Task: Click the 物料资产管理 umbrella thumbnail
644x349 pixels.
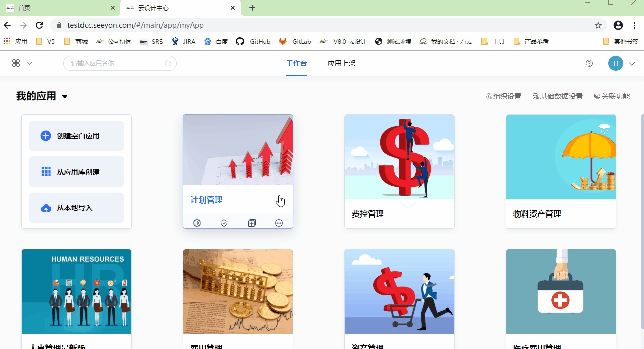Action: tap(561, 157)
